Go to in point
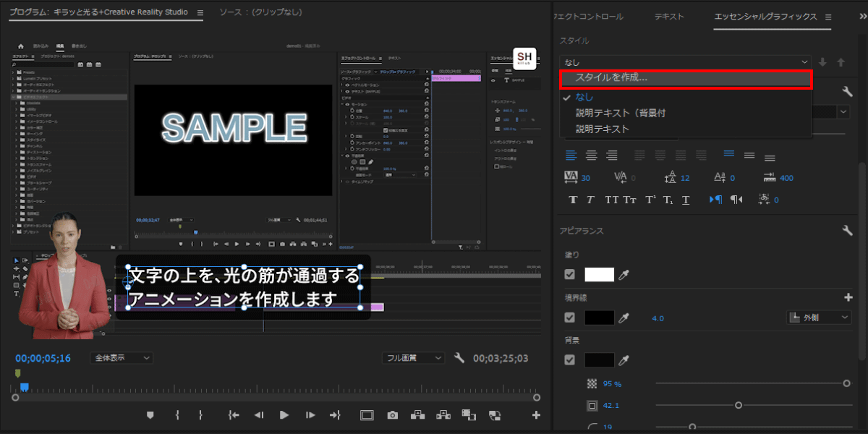 [x=233, y=414]
